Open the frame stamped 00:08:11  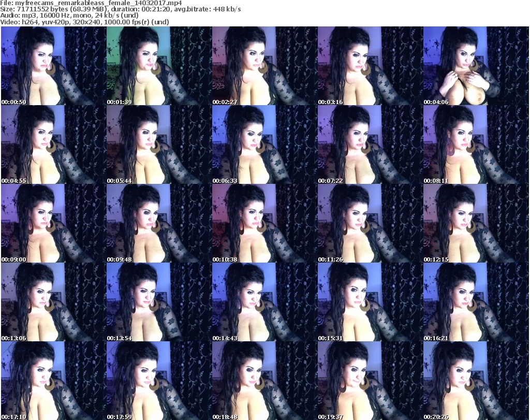476,144
